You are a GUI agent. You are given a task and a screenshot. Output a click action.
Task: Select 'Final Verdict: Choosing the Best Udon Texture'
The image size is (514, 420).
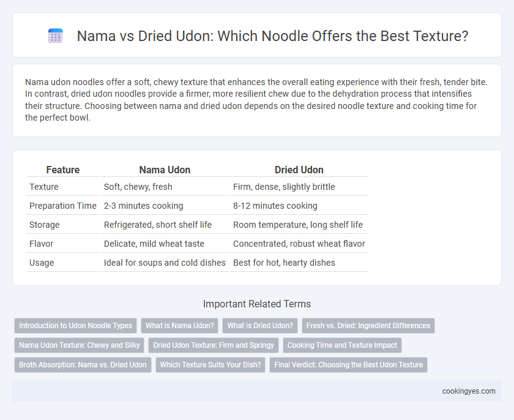[348, 364]
